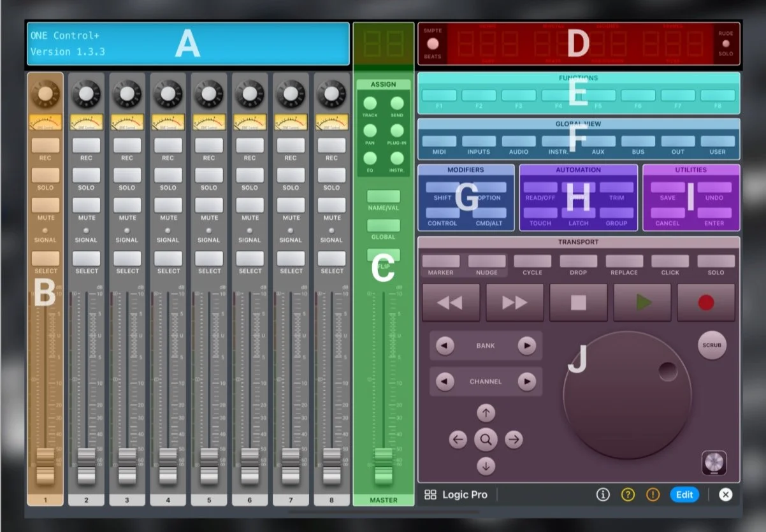Click the red Record transport button

pyautogui.click(x=705, y=303)
